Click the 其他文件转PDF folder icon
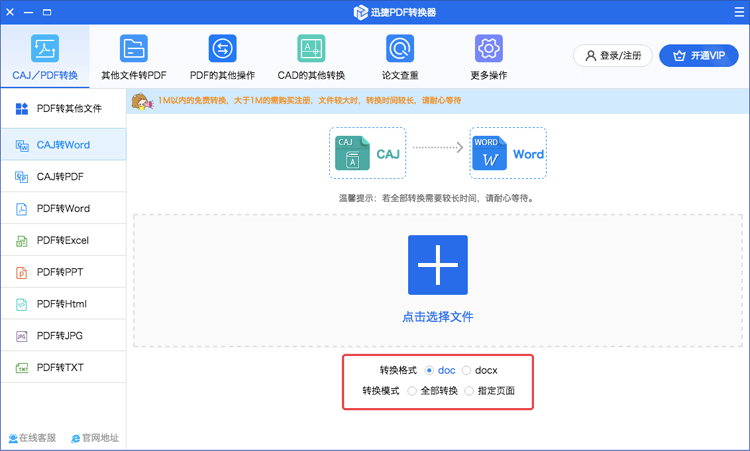 click(x=134, y=48)
